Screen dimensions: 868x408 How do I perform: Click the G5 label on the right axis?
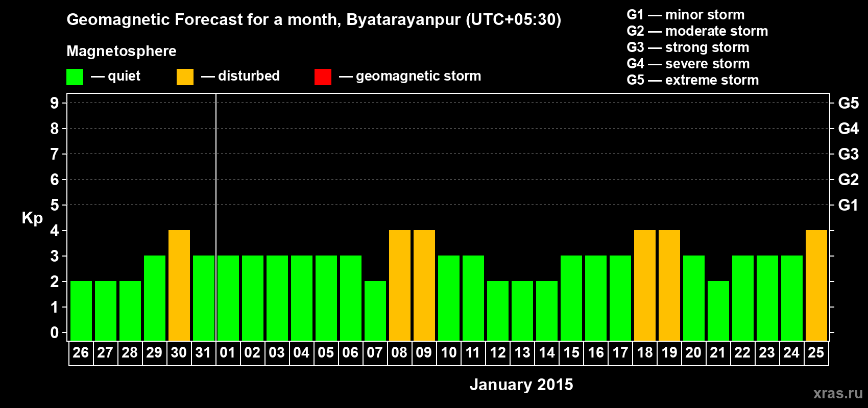tap(849, 103)
